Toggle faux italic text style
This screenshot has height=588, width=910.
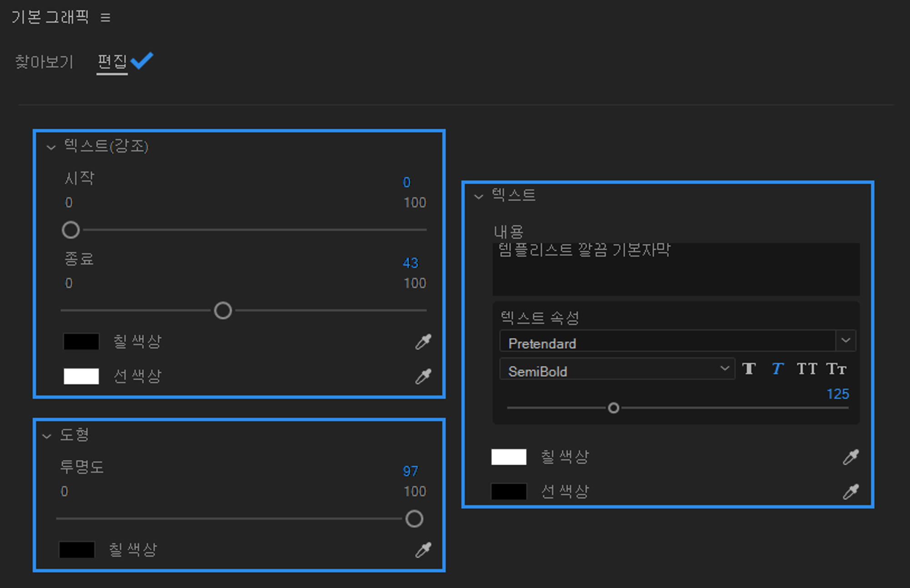pyautogui.click(x=778, y=369)
